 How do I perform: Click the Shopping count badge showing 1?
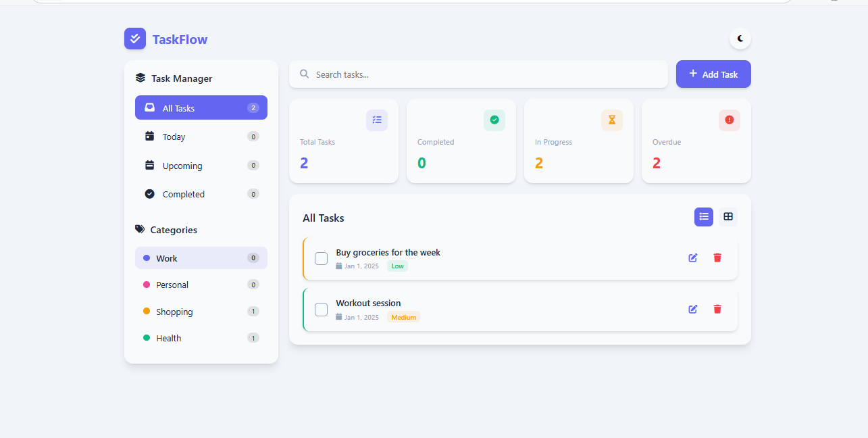pyautogui.click(x=253, y=312)
